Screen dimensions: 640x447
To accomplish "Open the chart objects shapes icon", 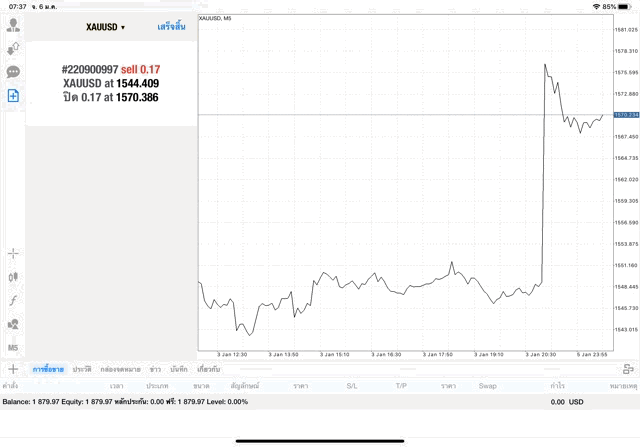I will pos(13,324).
